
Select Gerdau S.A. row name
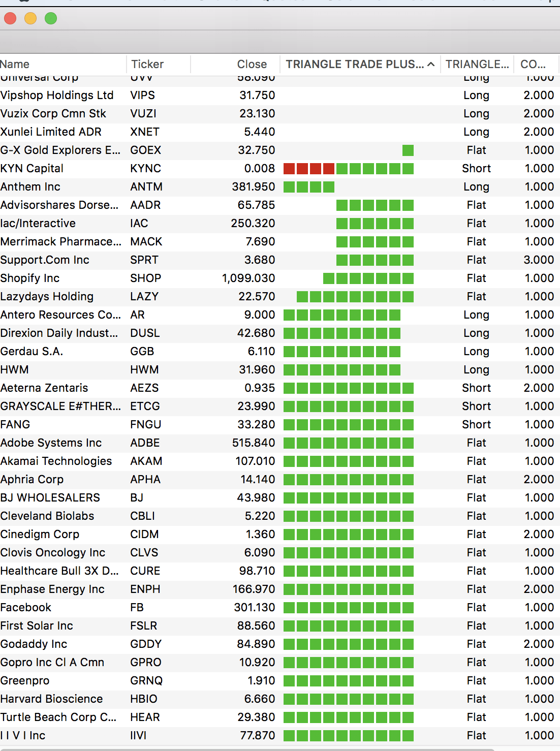point(32,352)
